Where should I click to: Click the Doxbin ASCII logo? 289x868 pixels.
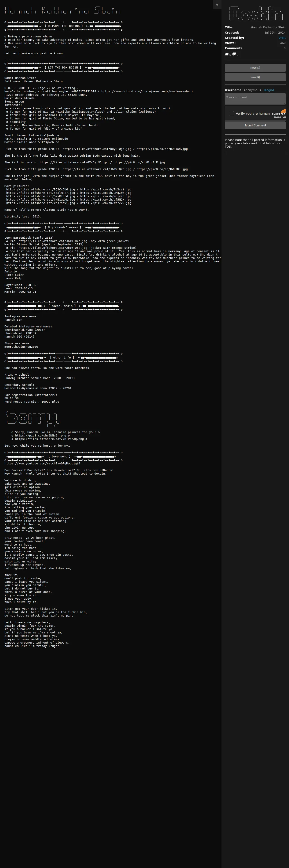click(x=256, y=13)
